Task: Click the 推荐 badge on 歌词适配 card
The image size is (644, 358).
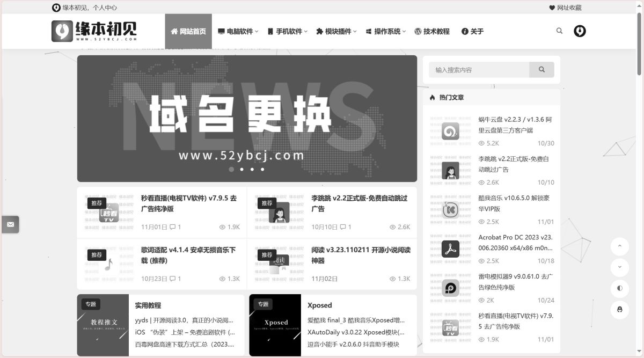Action: pyautogui.click(x=97, y=255)
